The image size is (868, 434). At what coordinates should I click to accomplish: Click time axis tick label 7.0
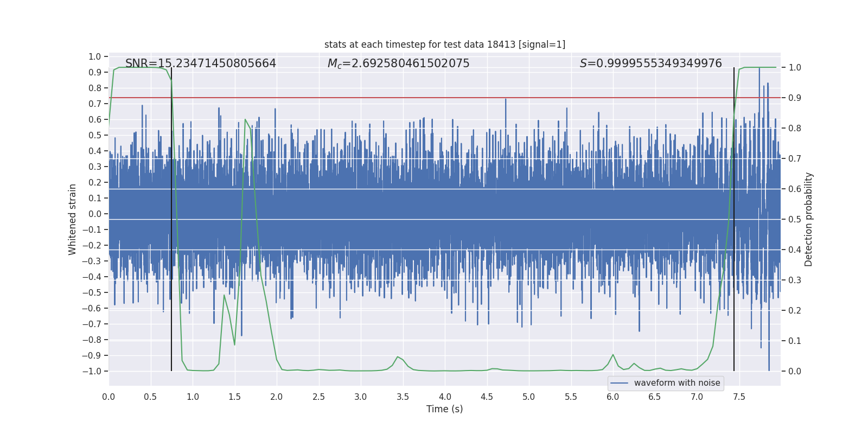[x=697, y=397]
